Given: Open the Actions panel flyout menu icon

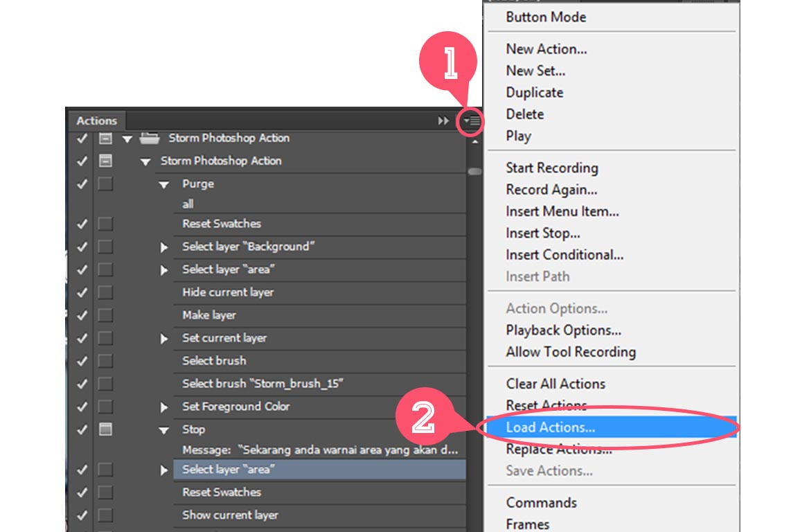Looking at the screenshot, I should 471,121.
